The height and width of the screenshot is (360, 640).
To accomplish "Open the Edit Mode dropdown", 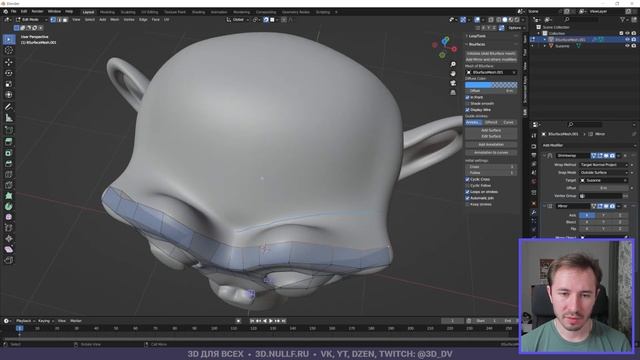I will coord(32,20).
